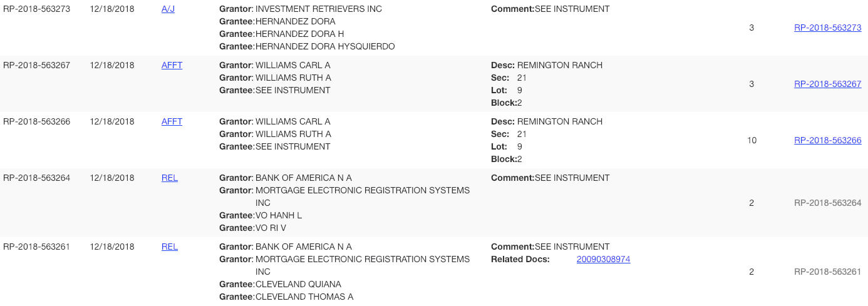Click grantee HERNANDEZ DORA H
The height and width of the screenshot is (306, 868).
(x=299, y=34)
